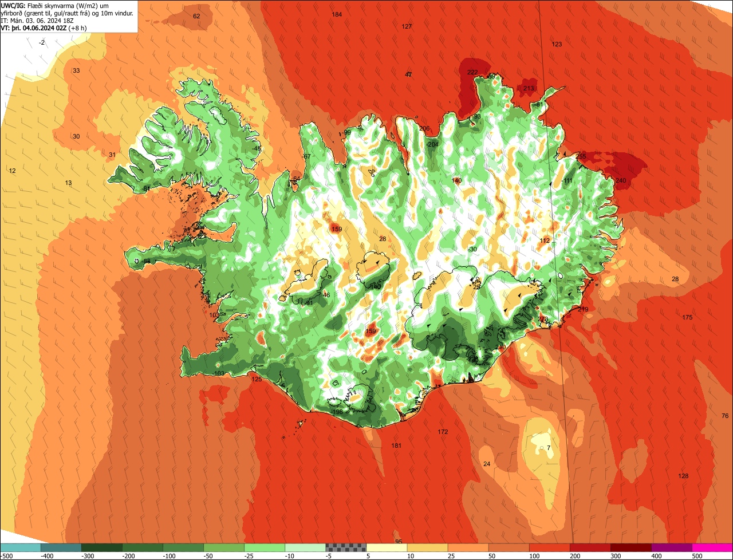Click the legend label -500

pos(6,556)
